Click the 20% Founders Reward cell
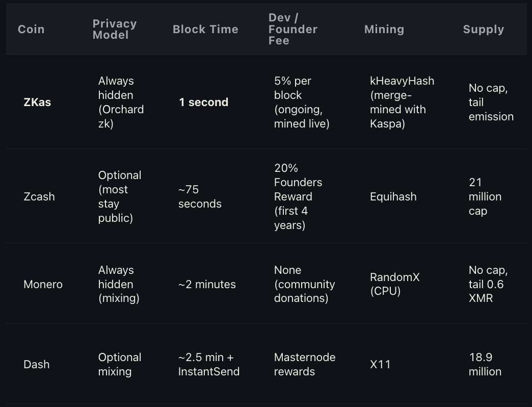 pos(298,196)
